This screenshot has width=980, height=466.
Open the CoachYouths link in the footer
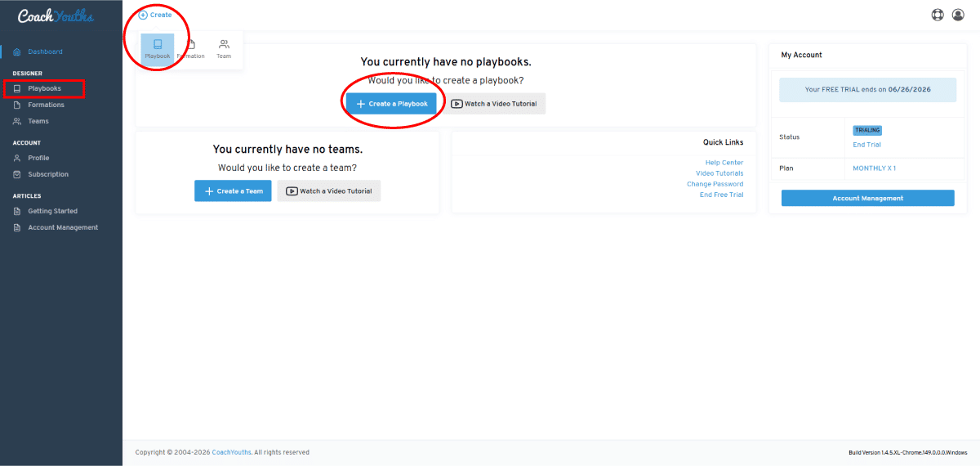click(231, 452)
